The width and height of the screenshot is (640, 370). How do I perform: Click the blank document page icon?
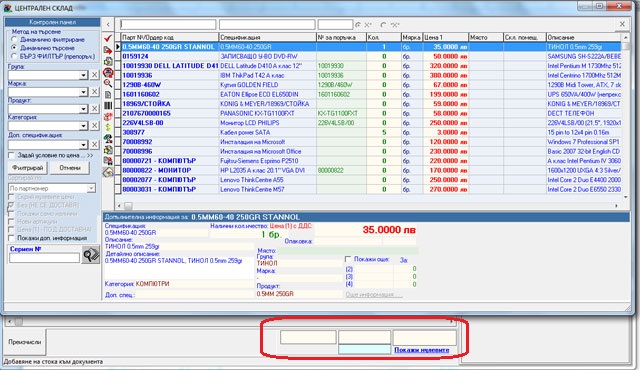coord(108,94)
